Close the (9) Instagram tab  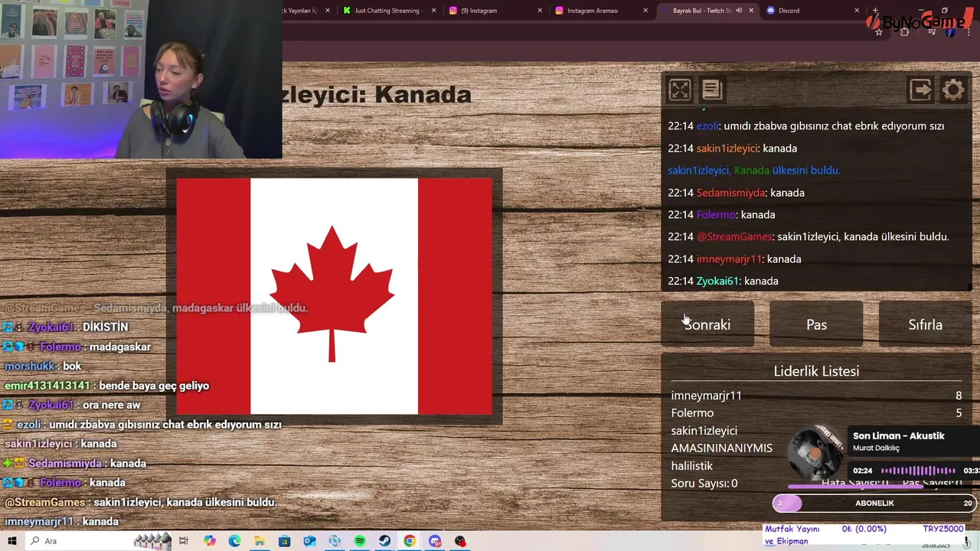point(540,11)
